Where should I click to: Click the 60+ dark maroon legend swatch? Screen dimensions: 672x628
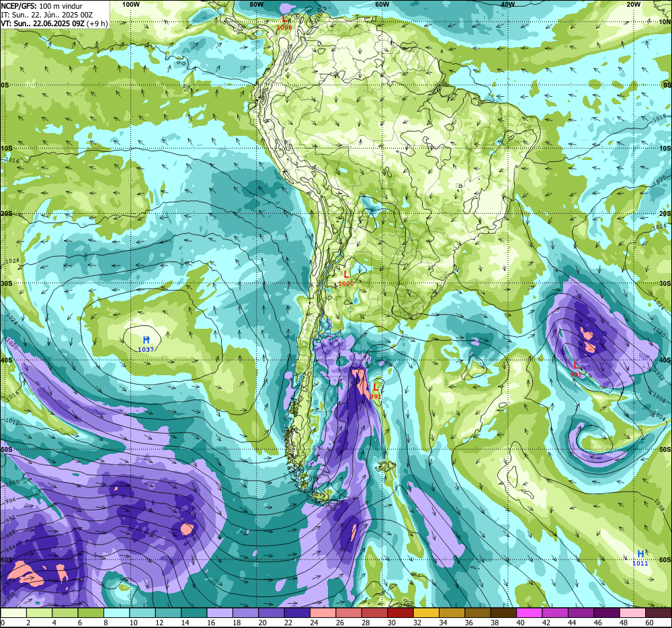tap(659, 613)
